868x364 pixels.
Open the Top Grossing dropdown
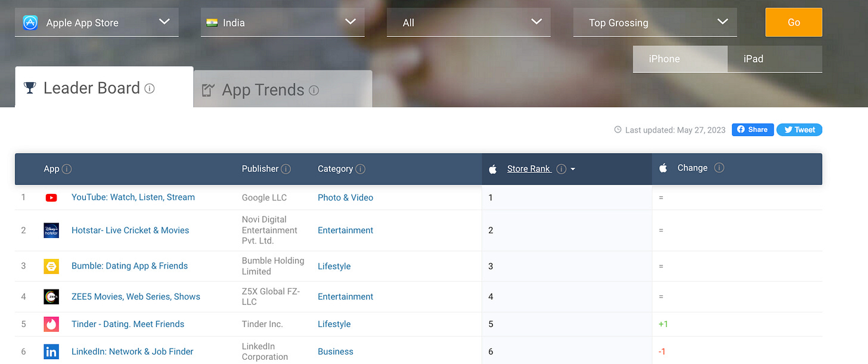click(655, 22)
